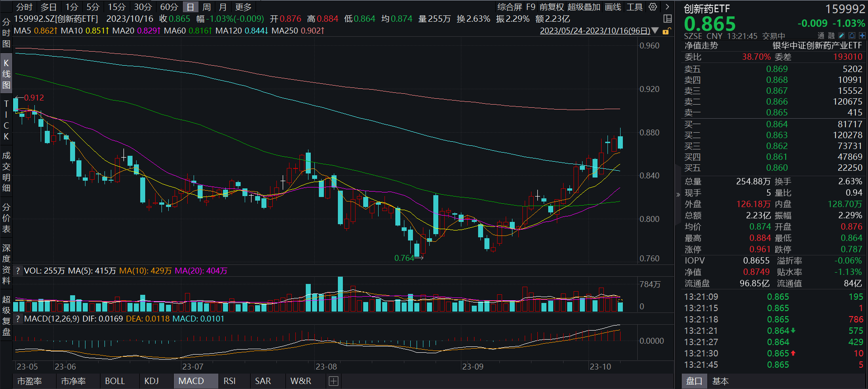Open the 更多 period options
This screenshot has height=389, width=868.
(243, 7)
